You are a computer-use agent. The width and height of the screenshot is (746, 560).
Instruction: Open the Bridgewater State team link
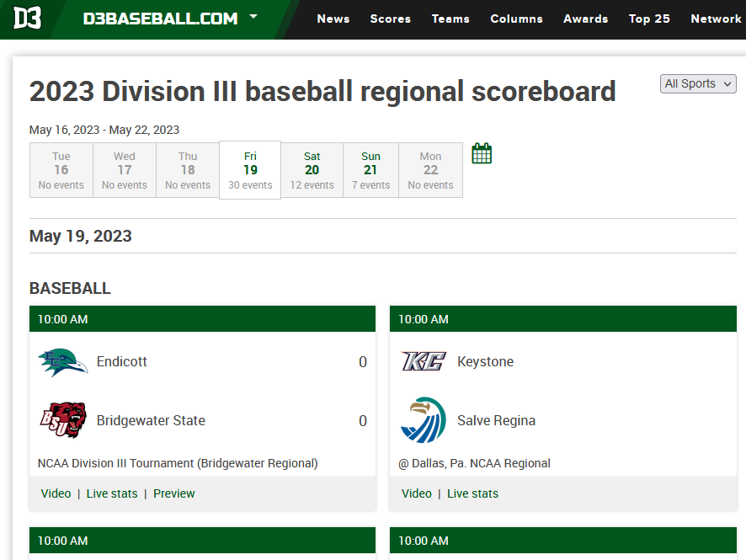[151, 420]
